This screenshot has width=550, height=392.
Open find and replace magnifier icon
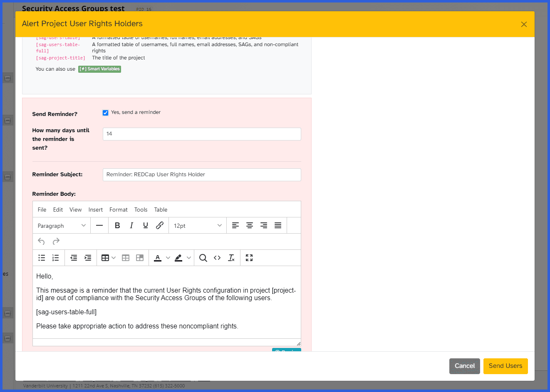point(203,258)
